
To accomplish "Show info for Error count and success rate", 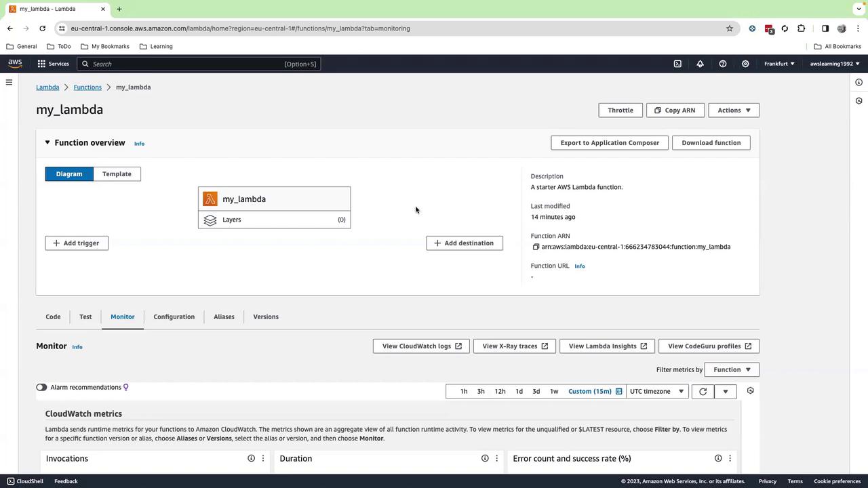I will coord(718,458).
